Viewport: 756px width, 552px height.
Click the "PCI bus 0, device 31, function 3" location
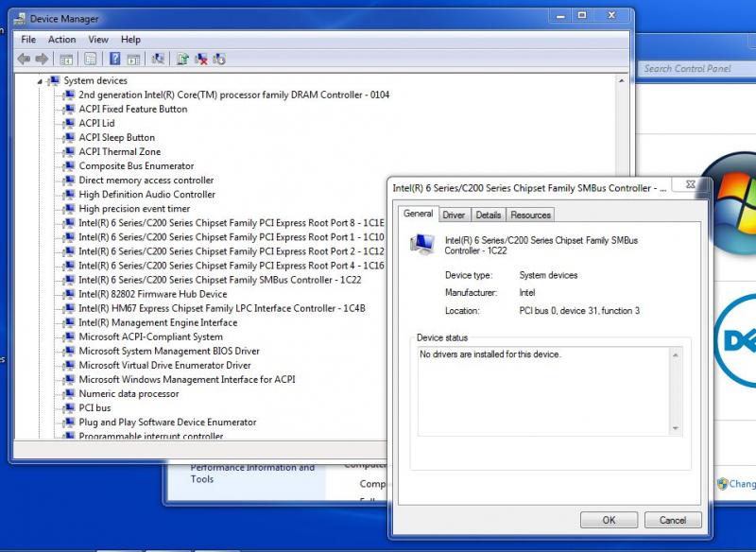click(579, 310)
